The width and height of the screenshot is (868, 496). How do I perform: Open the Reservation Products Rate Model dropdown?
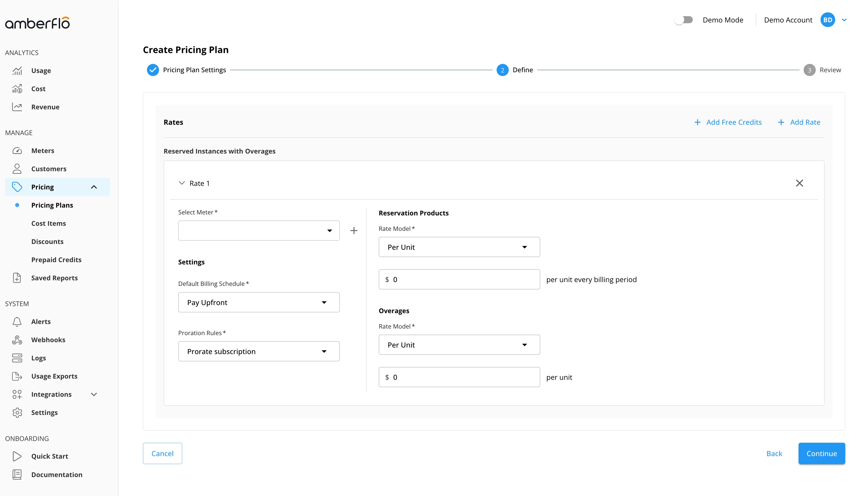(459, 247)
